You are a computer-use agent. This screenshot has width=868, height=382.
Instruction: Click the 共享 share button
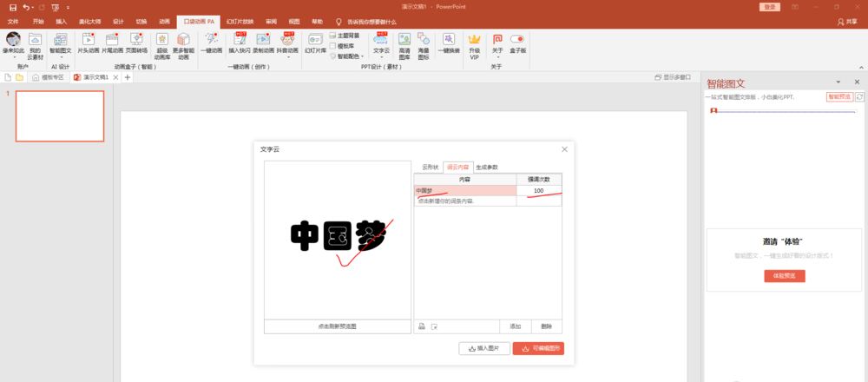(x=847, y=22)
